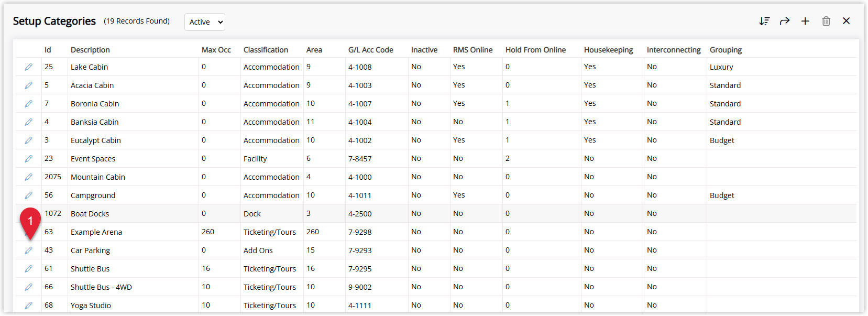
Task: Click the Hold From Online header
Action: coord(535,50)
